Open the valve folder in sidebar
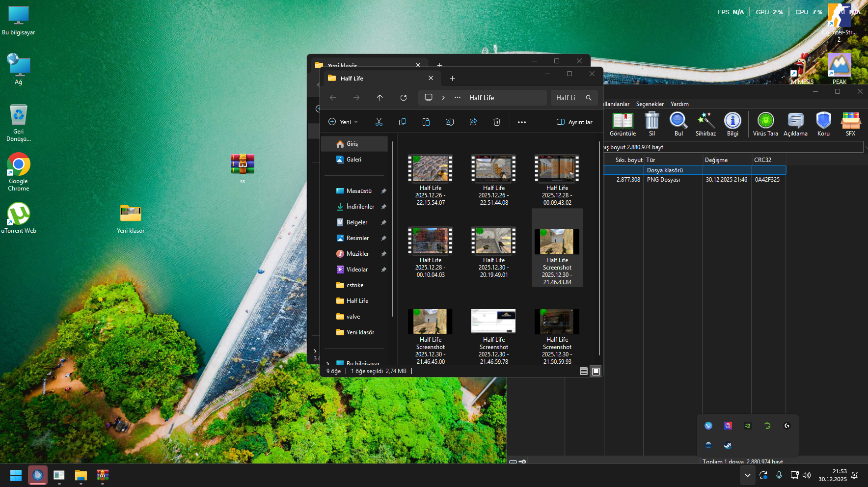 (x=354, y=317)
